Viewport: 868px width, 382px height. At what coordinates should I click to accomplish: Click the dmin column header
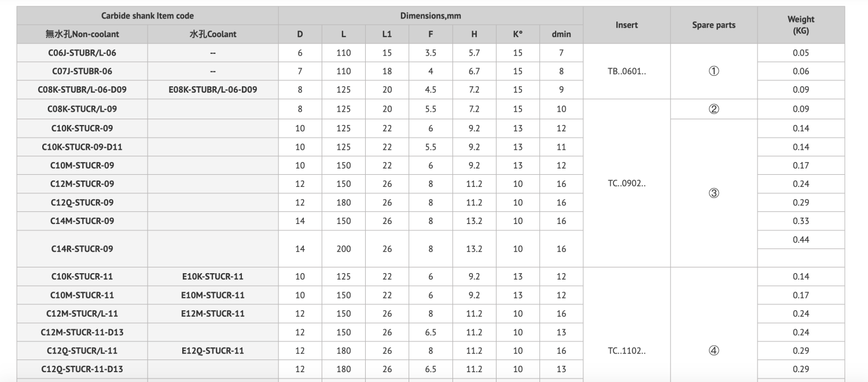pos(561,34)
